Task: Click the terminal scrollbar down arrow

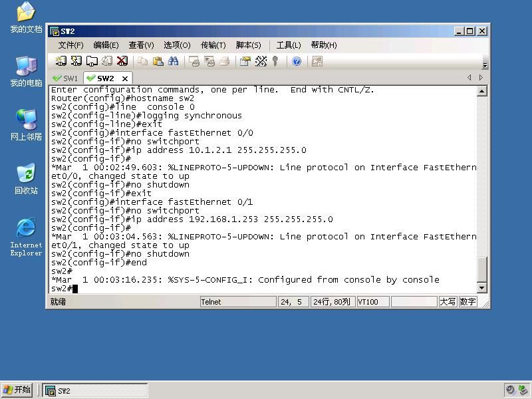Action: coord(482,289)
